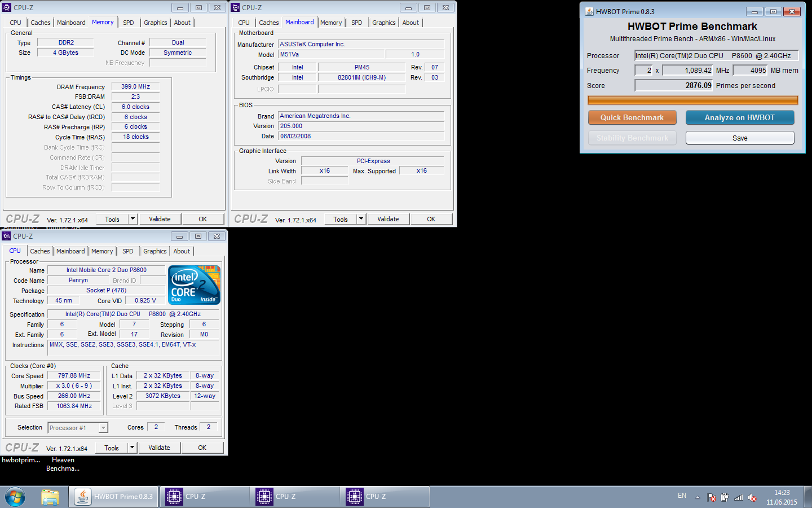Image resolution: width=812 pixels, height=508 pixels.
Task: Maximize the HWBOT Prime window
Action: click(773, 11)
